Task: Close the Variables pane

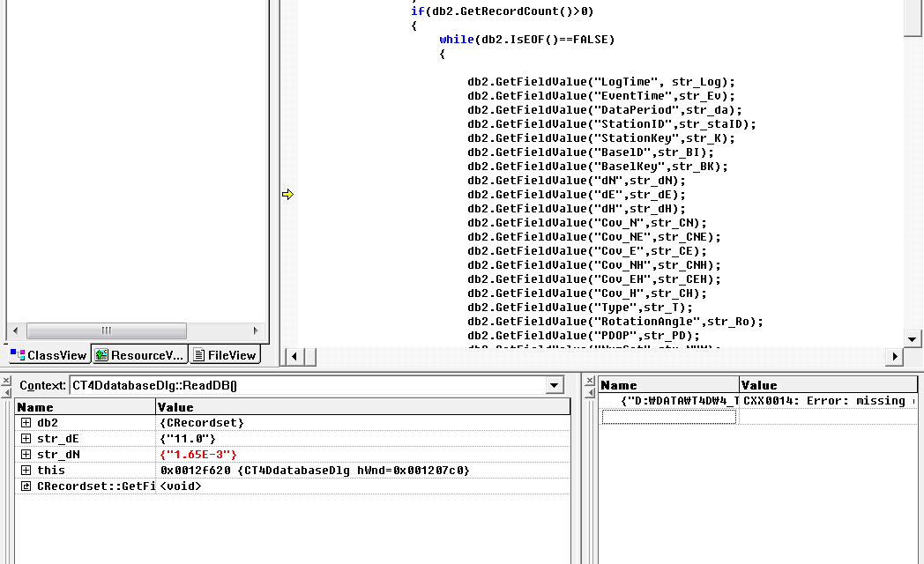Action: 6,381
